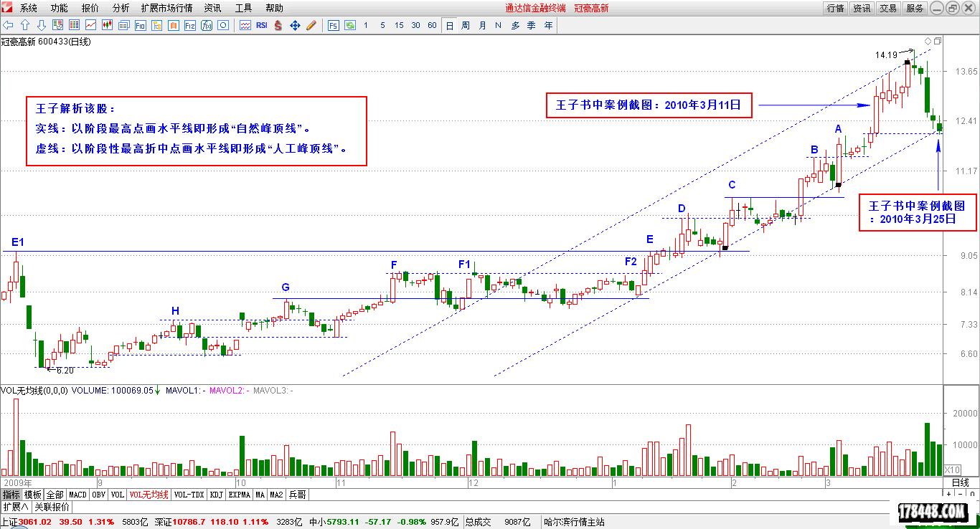The image size is (980, 529).
Task: Click the F10 company info icon
Action: coord(141,25)
